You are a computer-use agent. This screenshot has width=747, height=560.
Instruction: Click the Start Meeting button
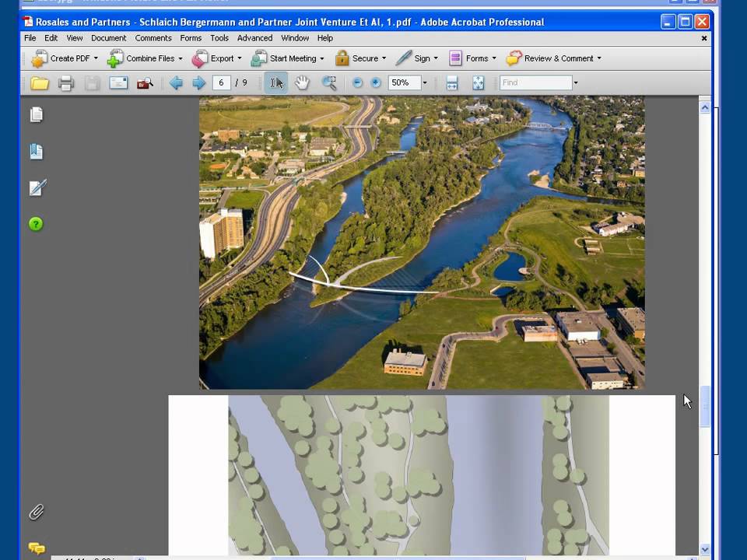287,58
